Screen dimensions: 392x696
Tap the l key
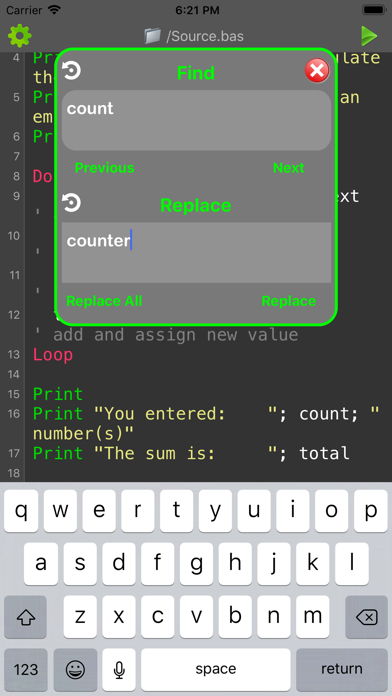(351, 563)
